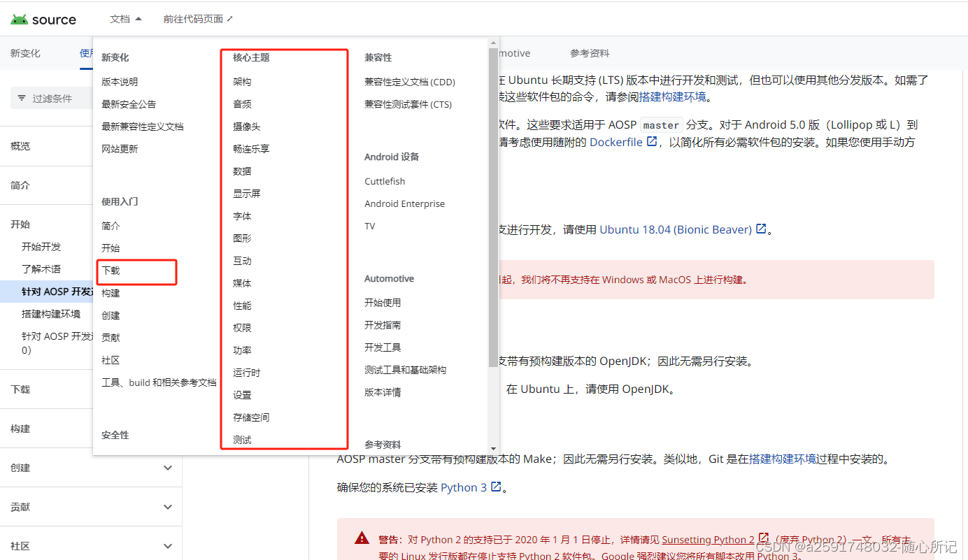Select 参考资料 tab in top bar
The width and height of the screenshot is (968, 560).
click(x=590, y=53)
